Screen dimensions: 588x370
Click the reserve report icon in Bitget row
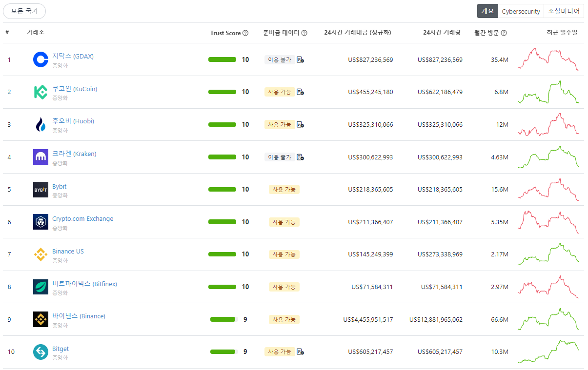(300, 352)
